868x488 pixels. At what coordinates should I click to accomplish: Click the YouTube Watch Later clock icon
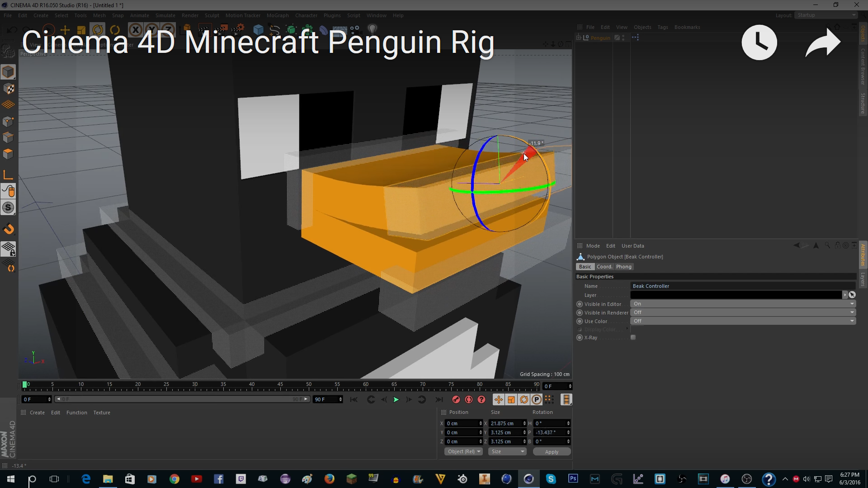(x=759, y=42)
